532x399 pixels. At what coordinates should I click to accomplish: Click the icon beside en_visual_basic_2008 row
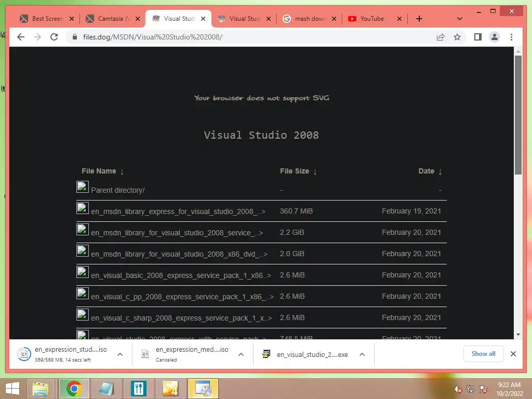point(83,272)
